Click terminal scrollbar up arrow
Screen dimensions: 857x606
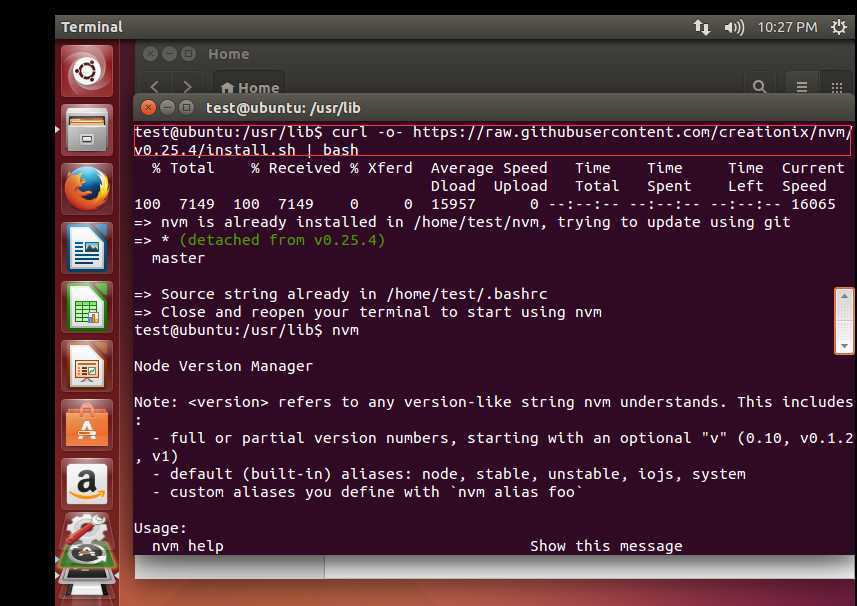[x=844, y=296]
